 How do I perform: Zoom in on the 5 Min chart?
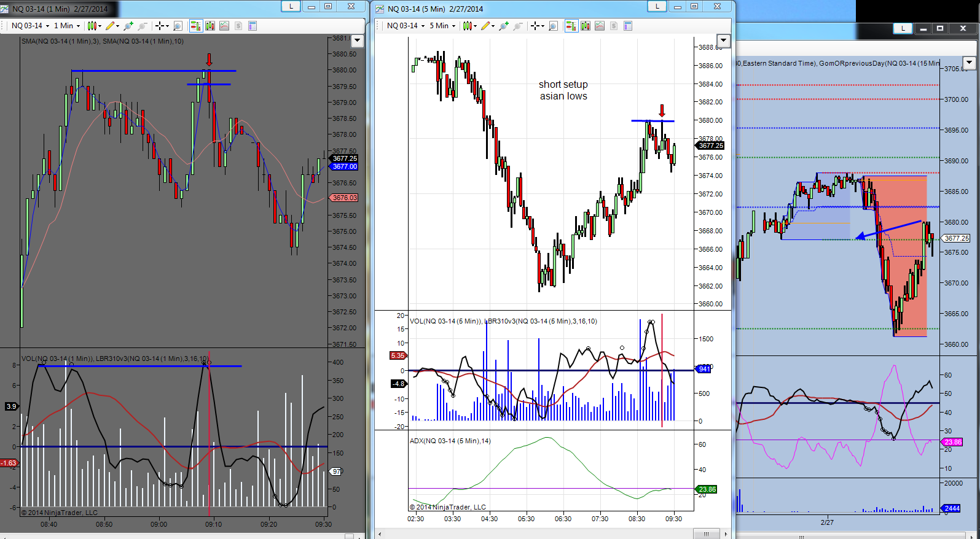(504, 26)
